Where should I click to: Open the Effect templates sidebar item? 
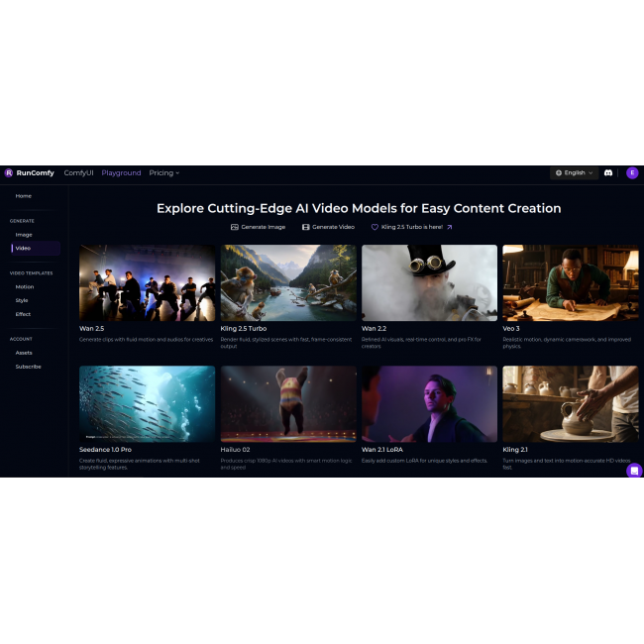[x=23, y=314]
